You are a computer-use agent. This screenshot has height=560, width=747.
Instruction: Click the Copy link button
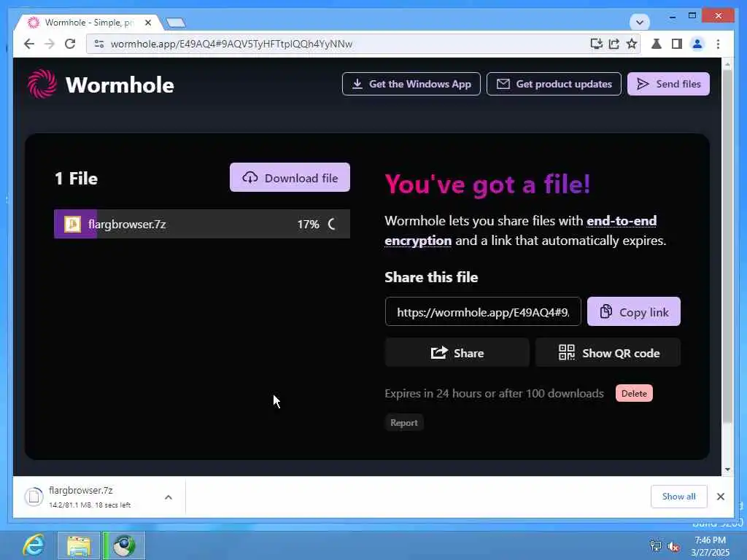pyautogui.click(x=634, y=312)
